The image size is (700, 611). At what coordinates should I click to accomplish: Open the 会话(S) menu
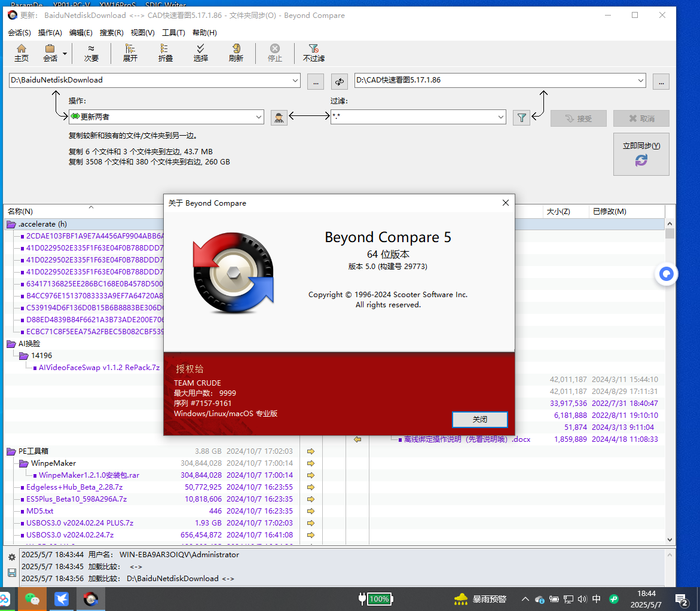click(19, 33)
